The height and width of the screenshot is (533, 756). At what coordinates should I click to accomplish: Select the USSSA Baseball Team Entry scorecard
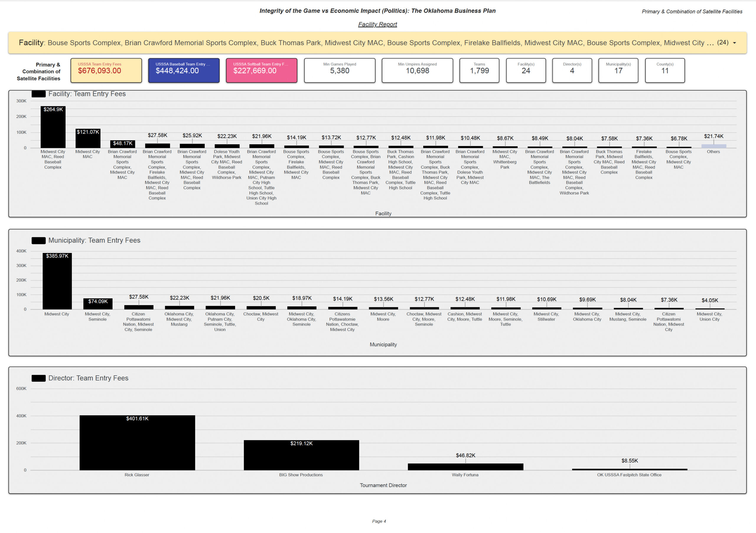click(184, 71)
